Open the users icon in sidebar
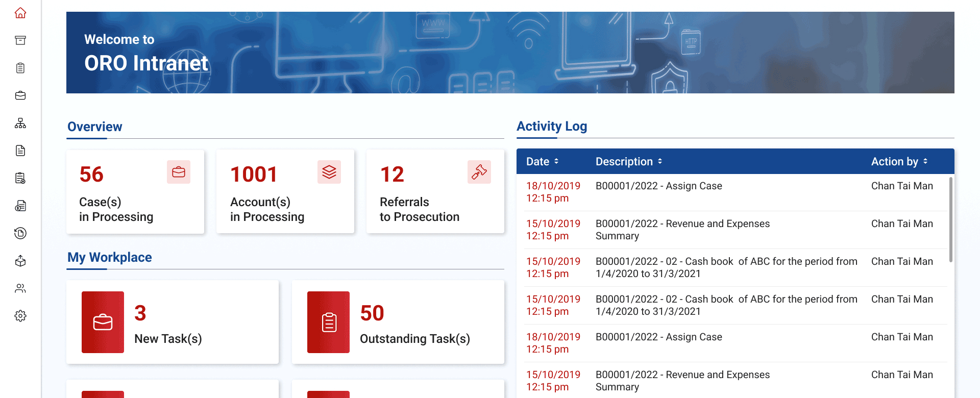The height and width of the screenshot is (398, 980). [20, 288]
